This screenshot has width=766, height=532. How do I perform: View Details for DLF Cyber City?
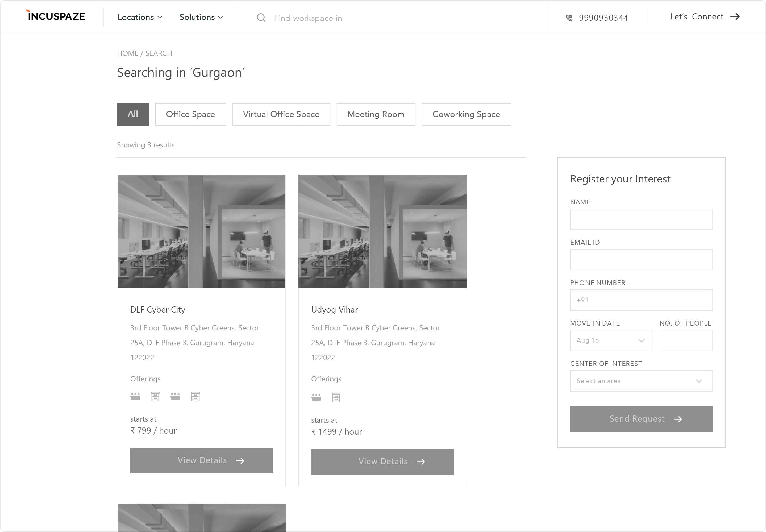[x=201, y=460]
